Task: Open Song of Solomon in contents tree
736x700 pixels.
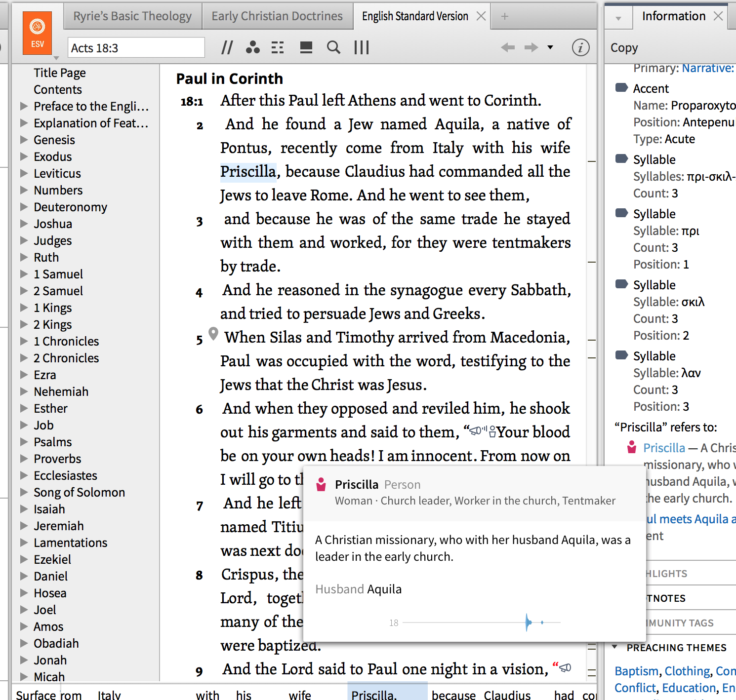Action: 80,492
